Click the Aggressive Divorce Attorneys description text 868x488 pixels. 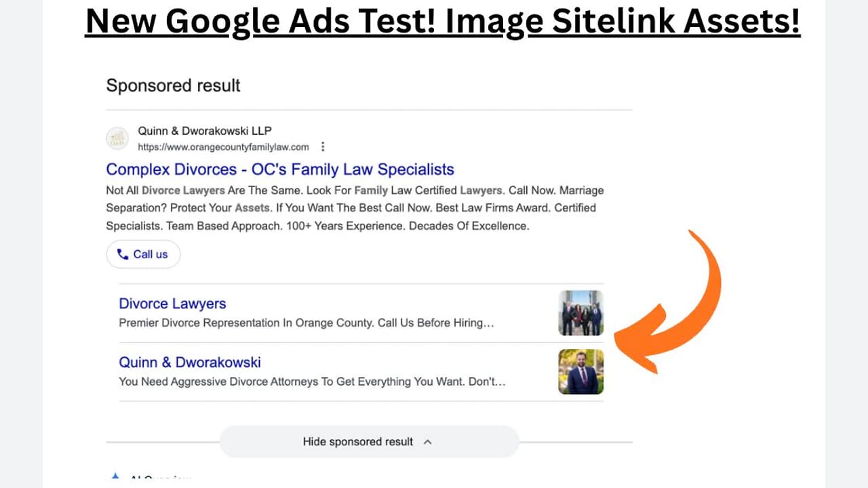click(x=312, y=382)
